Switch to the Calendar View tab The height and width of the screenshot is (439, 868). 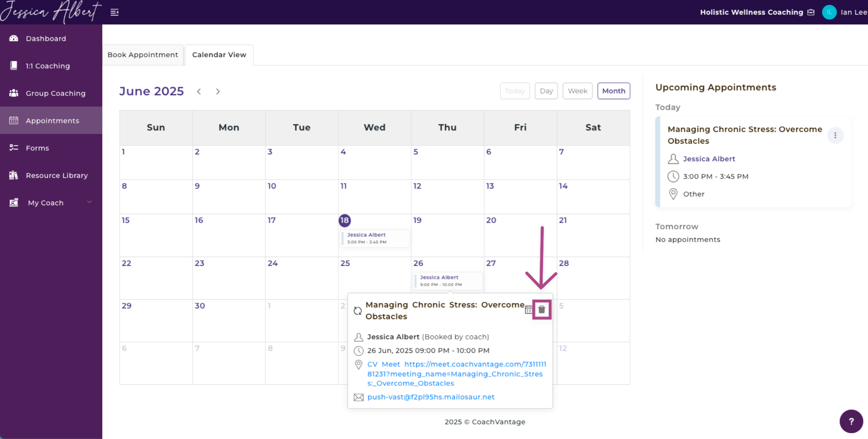pos(219,55)
